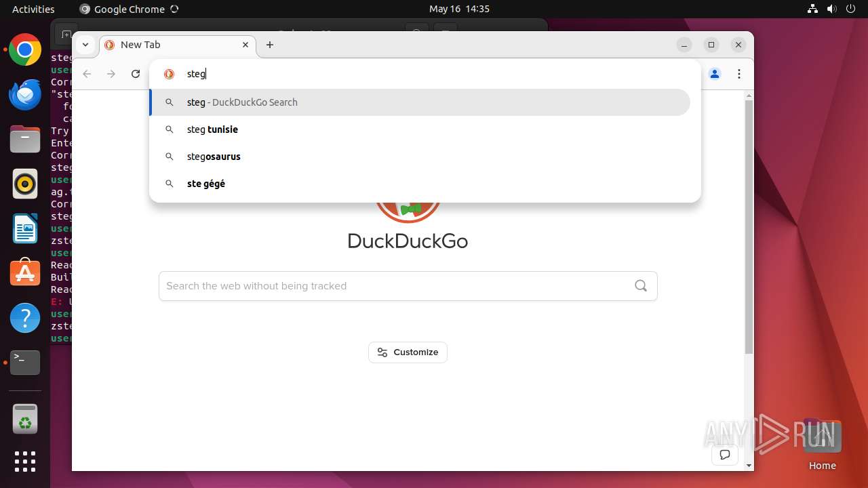Close the New Tab tab

[245, 45]
